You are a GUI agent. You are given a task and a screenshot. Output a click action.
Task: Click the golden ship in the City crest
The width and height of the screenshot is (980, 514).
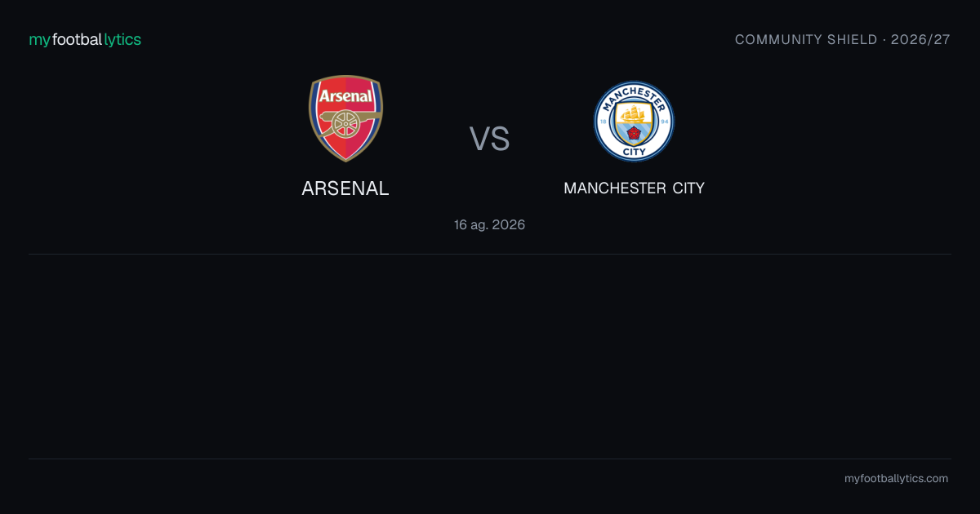633,113
